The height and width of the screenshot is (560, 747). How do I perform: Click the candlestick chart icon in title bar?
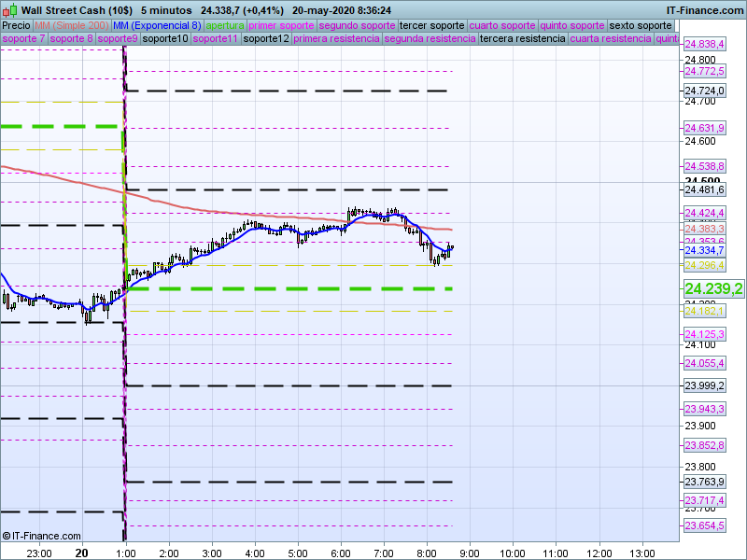pos(9,9)
